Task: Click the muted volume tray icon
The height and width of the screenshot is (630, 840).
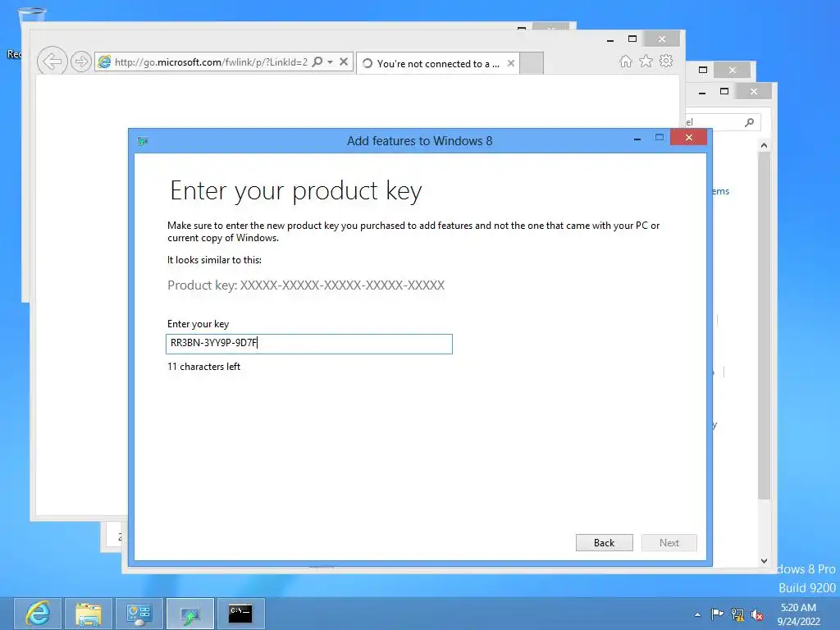Action: 757,614
